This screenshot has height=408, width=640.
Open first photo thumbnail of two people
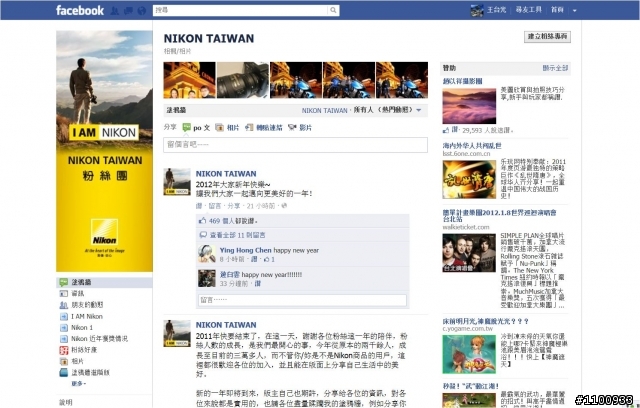coord(189,80)
